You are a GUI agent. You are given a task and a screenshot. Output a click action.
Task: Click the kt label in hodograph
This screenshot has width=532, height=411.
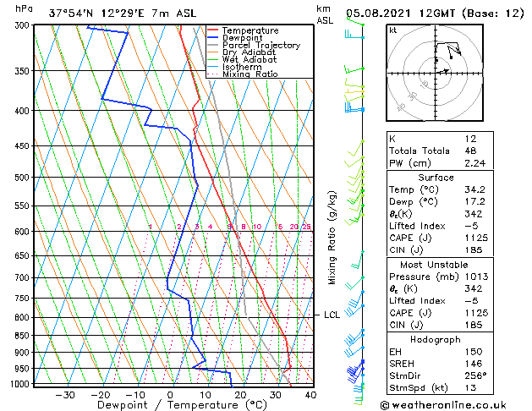(393, 30)
